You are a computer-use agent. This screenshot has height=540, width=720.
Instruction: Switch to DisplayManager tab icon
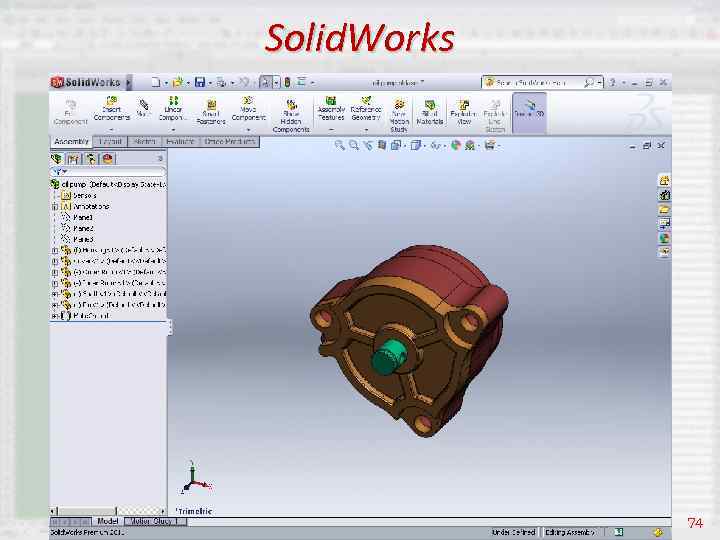coord(107,159)
